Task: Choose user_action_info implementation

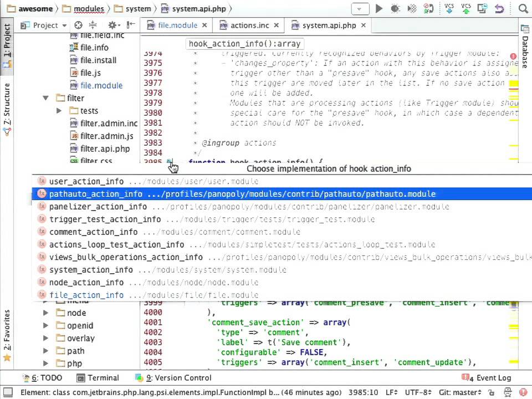Action: 282,181
